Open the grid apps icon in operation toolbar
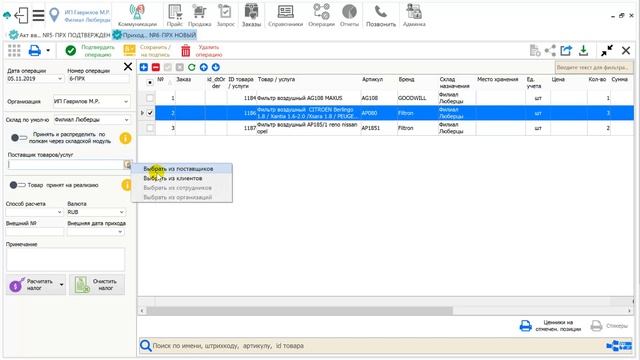640x360 pixels. point(14,51)
